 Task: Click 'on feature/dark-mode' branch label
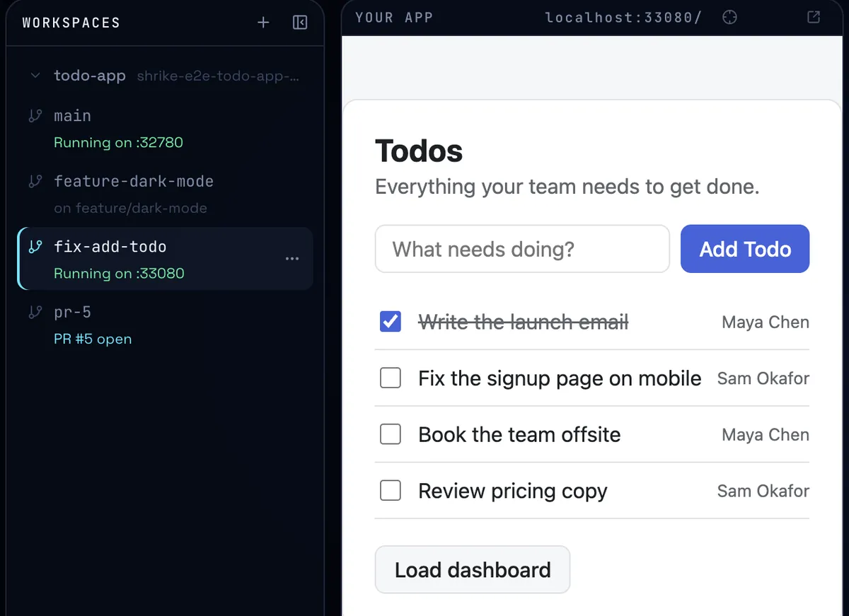[x=130, y=208]
